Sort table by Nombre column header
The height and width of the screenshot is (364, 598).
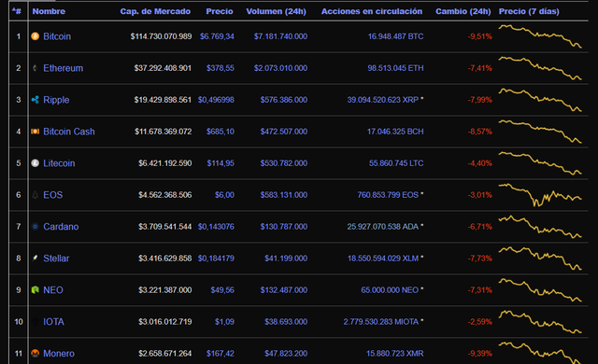[x=49, y=11]
